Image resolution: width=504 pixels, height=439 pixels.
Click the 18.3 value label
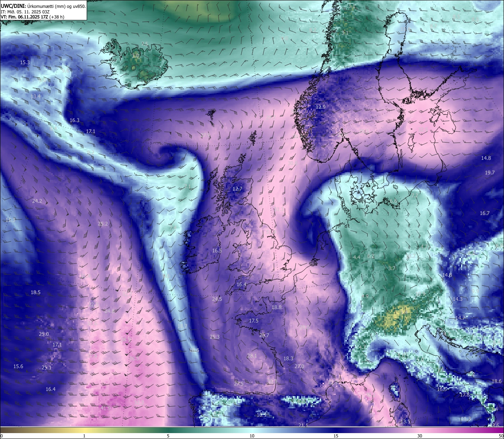[289, 358]
